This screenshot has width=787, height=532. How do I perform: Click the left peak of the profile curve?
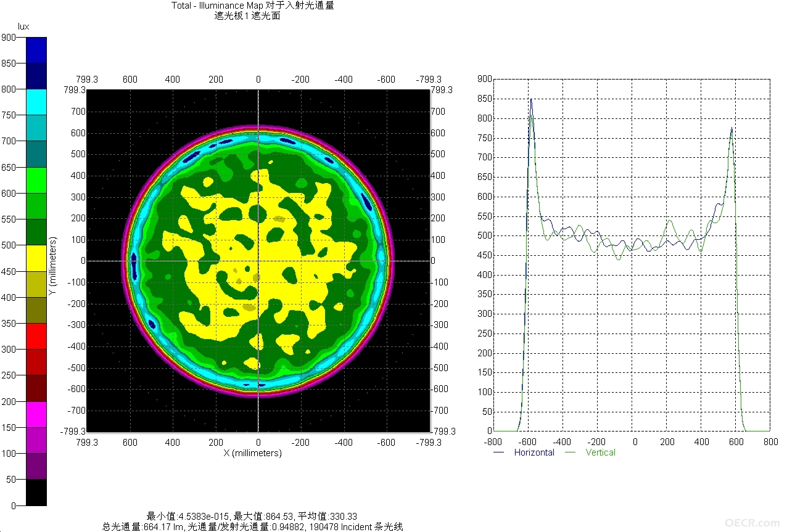[x=530, y=99]
